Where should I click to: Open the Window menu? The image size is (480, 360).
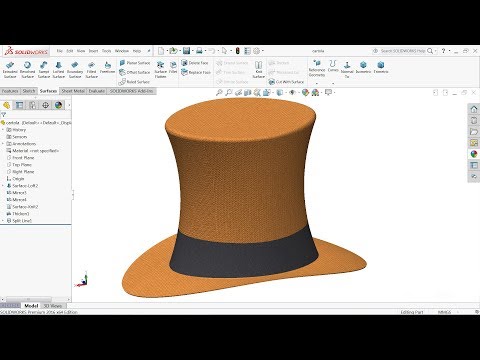[122, 51]
